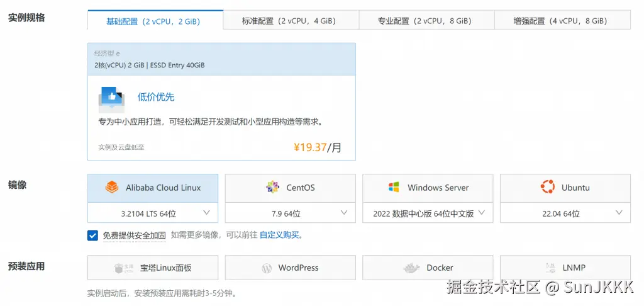Viewport: 644px width, 306px height.
Task: Click the ¥19.37/月 price text
Action: click(x=318, y=147)
